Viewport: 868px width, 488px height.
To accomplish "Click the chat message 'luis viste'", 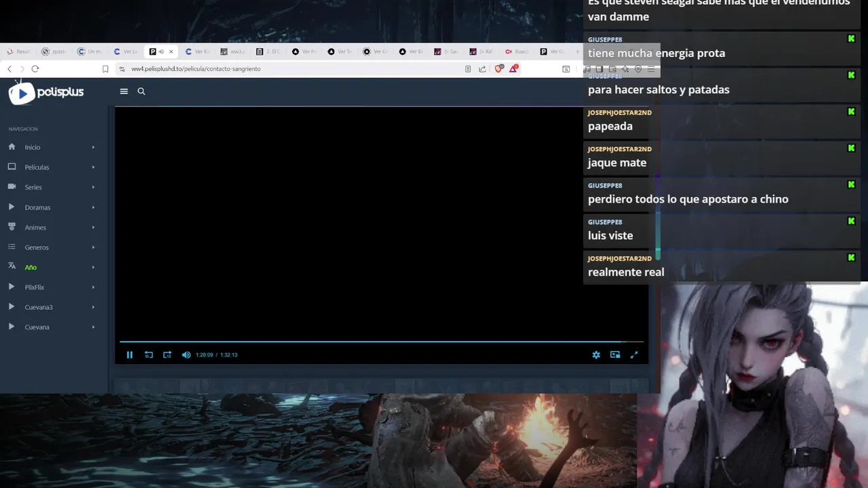I will pyautogui.click(x=610, y=236).
